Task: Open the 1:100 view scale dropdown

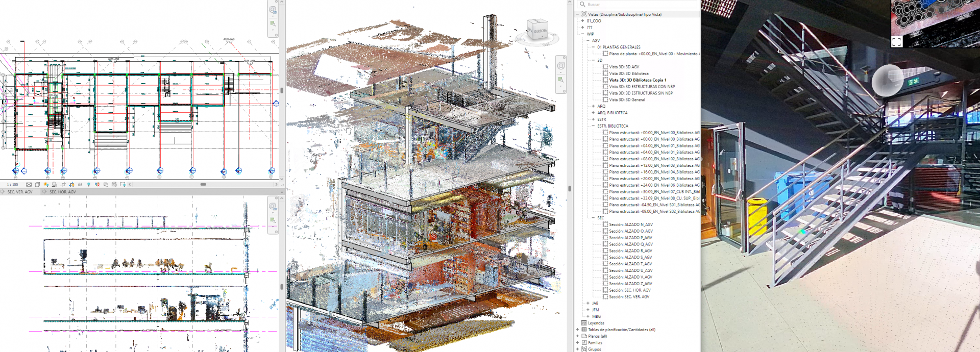Action: pyautogui.click(x=12, y=185)
